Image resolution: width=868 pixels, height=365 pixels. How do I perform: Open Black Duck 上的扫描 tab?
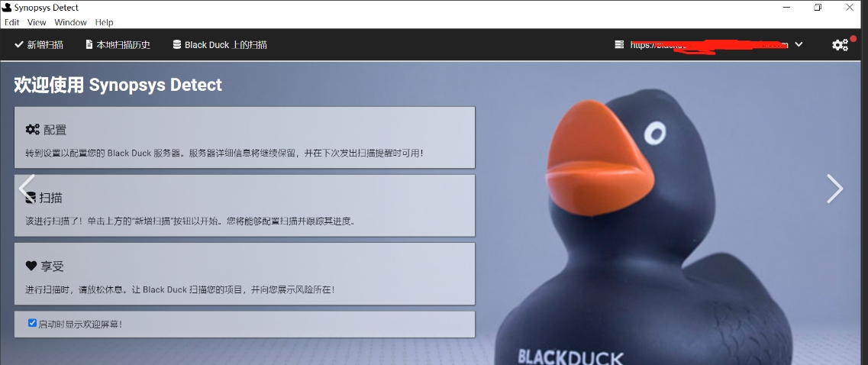pos(220,45)
